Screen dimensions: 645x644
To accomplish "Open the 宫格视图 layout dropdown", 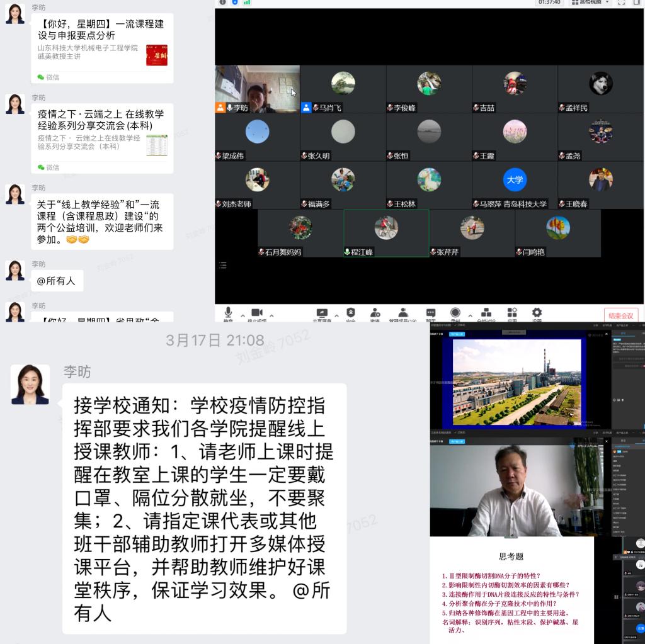I will click(590, 3).
